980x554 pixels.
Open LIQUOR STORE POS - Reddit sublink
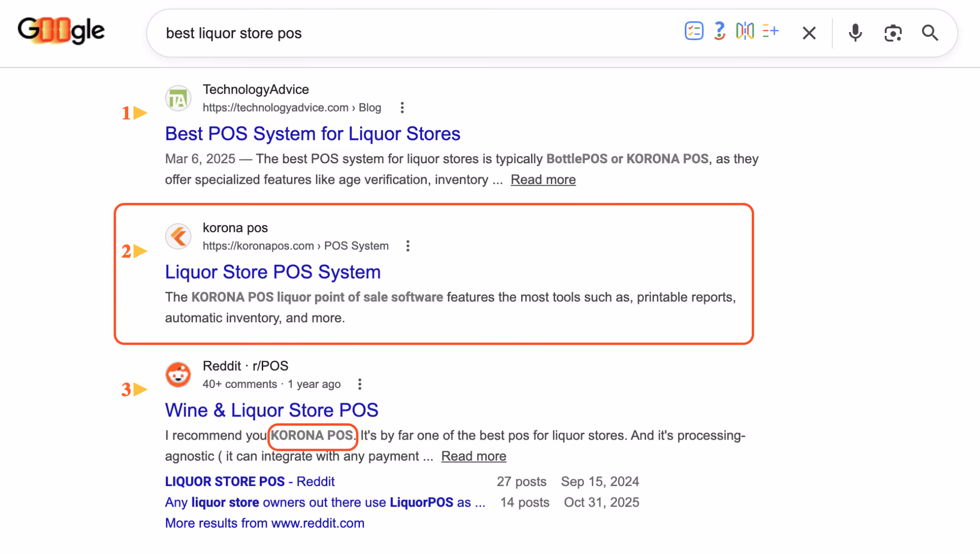click(x=250, y=482)
